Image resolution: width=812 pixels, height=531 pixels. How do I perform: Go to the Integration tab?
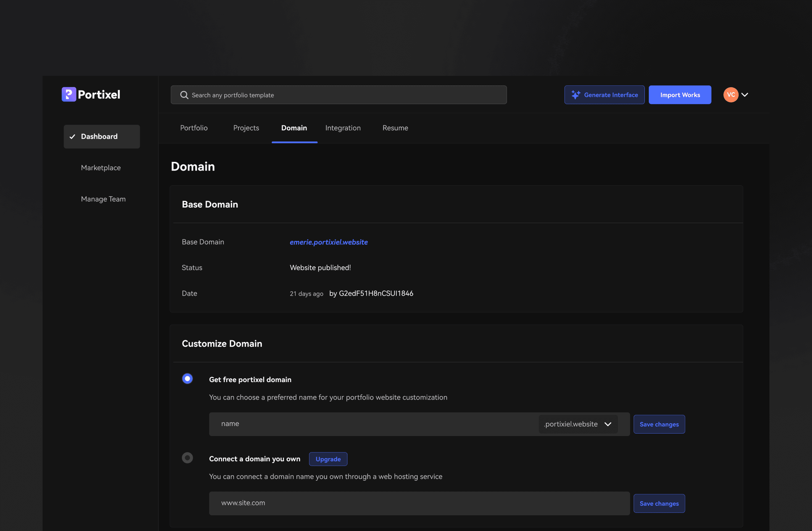342,128
